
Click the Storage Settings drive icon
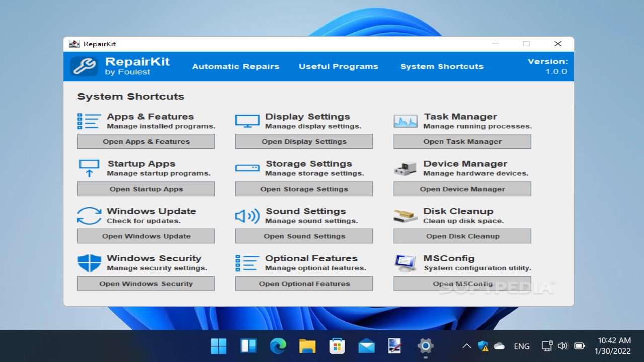tap(247, 168)
